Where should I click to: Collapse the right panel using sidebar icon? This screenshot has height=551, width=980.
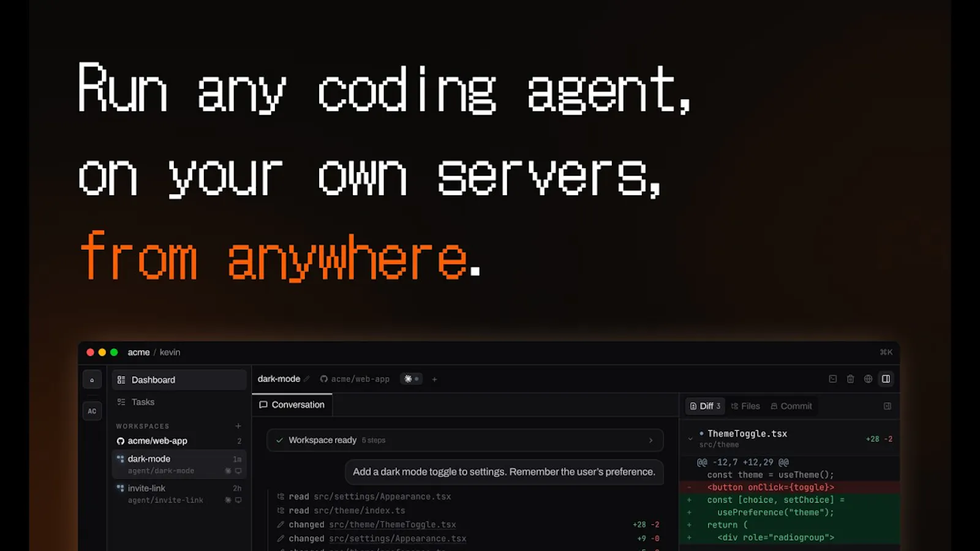(x=887, y=406)
